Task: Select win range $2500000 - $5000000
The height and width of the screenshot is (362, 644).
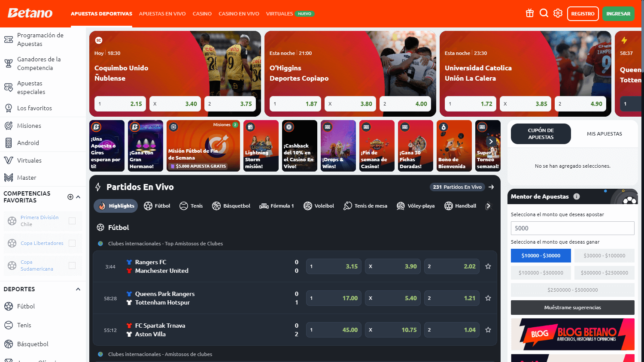Action: pos(573,290)
